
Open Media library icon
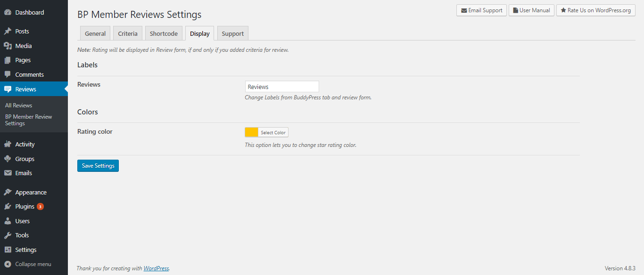pos(8,46)
